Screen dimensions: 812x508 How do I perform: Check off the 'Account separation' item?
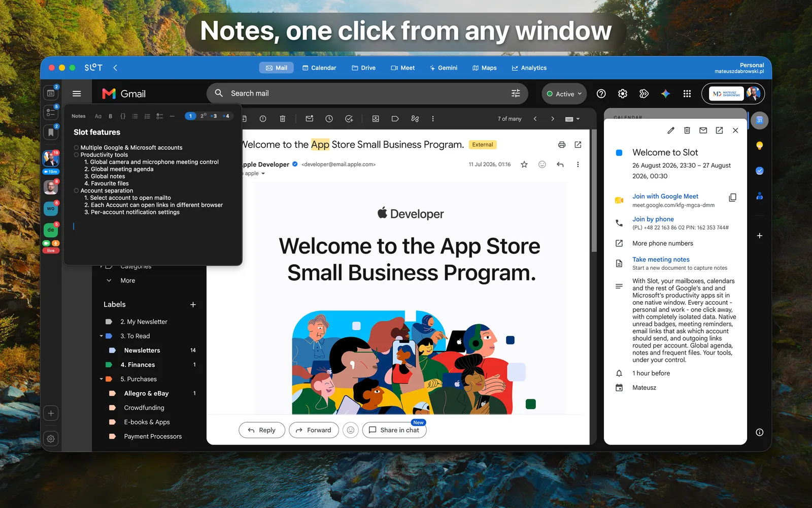click(x=76, y=191)
